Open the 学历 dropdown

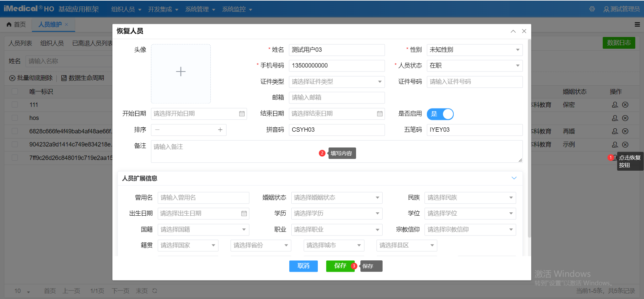[x=337, y=214]
